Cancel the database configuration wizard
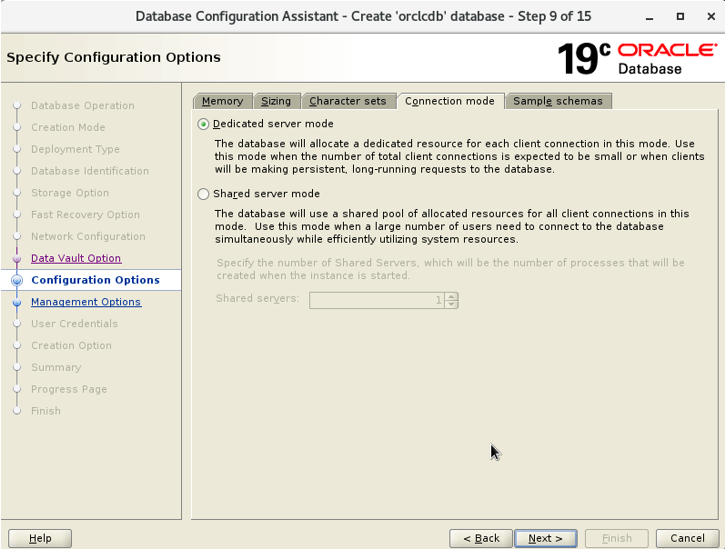 tap(688, 538)
